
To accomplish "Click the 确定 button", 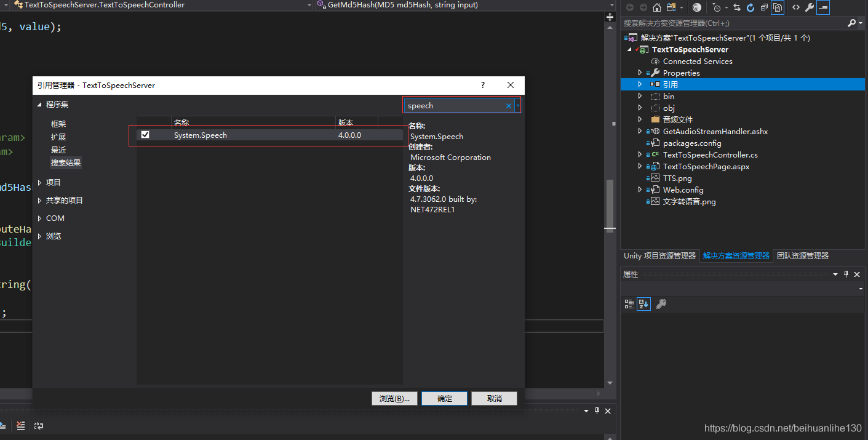I will pos(445,399).
